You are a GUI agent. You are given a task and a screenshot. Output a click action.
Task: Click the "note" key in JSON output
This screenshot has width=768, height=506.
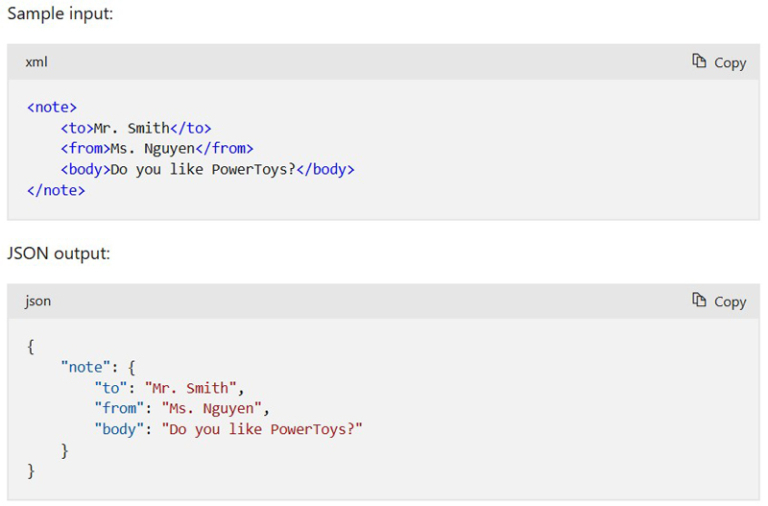point(85,367)
